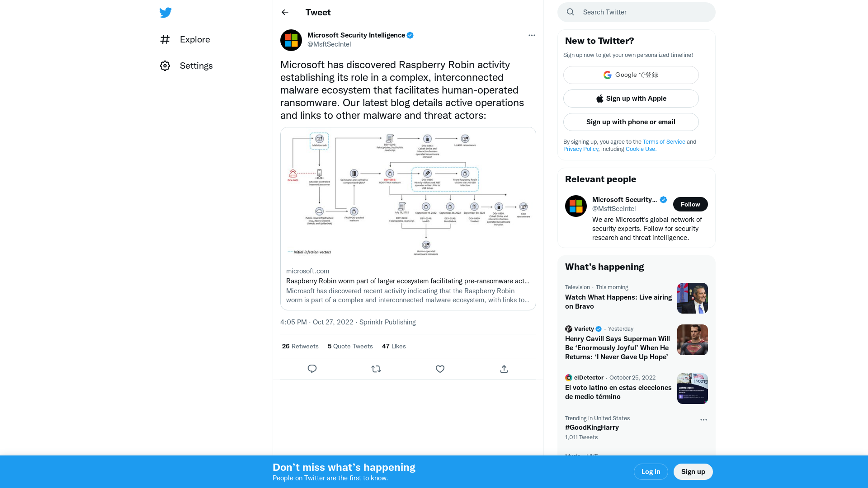Open Settings via the gear icon
This screenshot has height=488, width=868.
[165, 66]
